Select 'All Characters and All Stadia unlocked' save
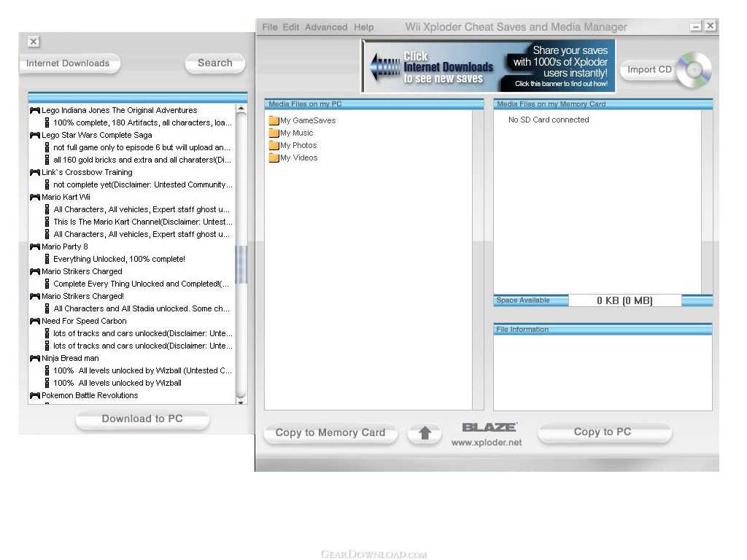Image resolution: width=747 pixels, height=560 pixels. click(142, 308)
